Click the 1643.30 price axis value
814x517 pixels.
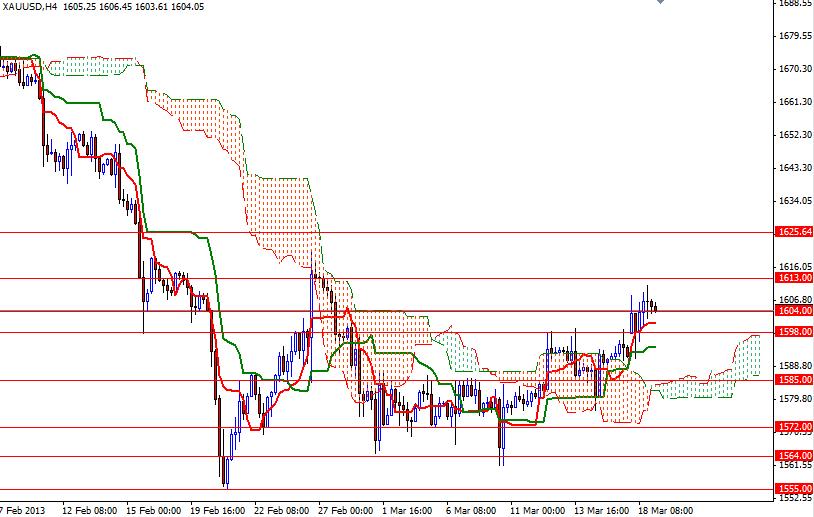tap(795, 168)
